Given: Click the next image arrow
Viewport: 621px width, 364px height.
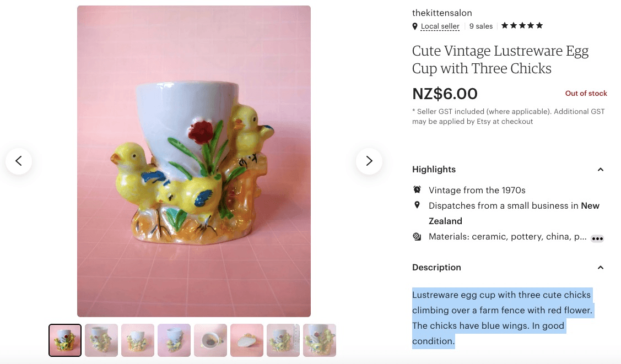Looking at the screenshot, I should point(369,161).
